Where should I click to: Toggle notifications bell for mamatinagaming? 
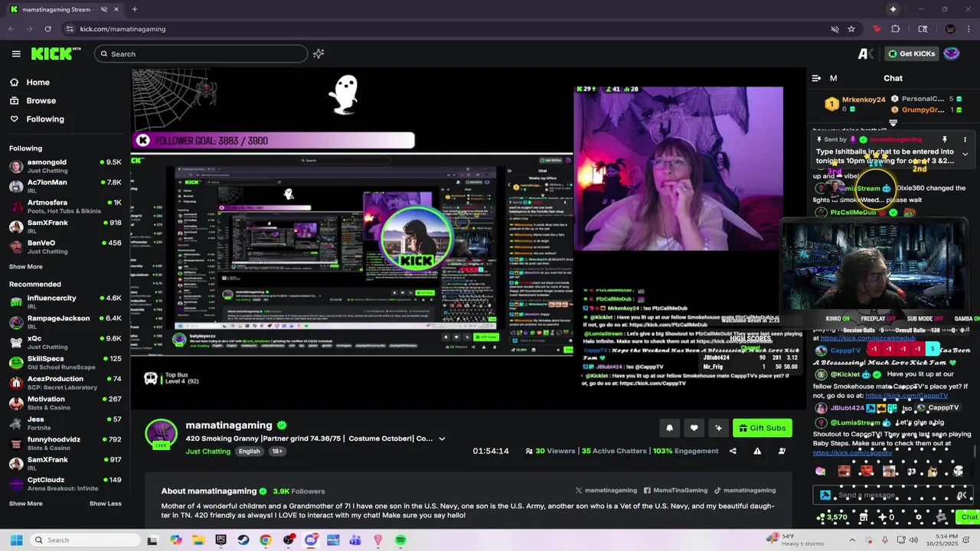click(x=669, y=428)
